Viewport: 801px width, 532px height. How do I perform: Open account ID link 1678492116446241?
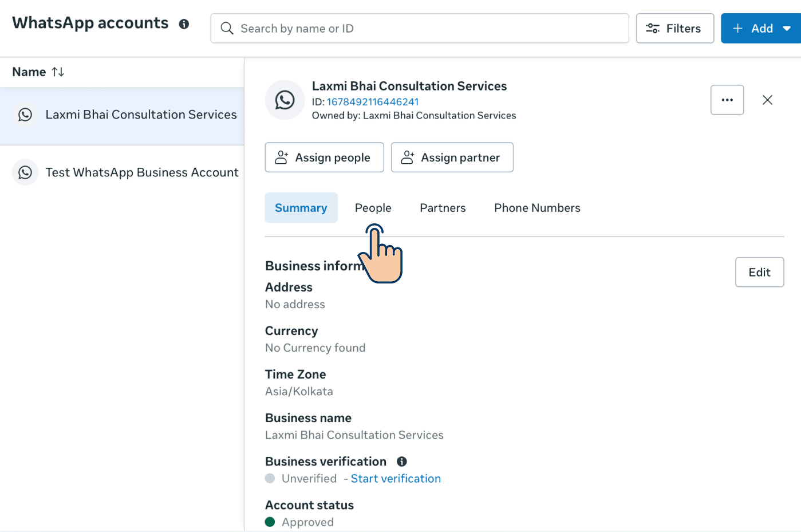[x=373, y=102]
